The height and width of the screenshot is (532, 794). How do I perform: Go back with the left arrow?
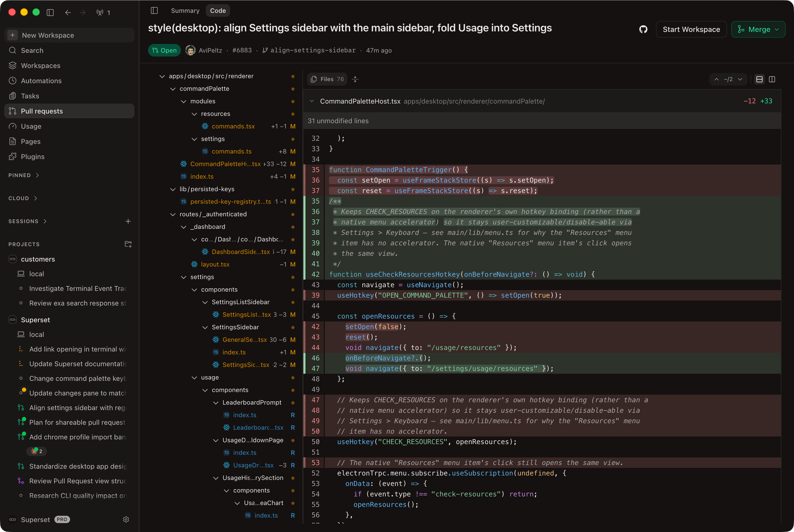pyautogui.click(x=68, y=12)
